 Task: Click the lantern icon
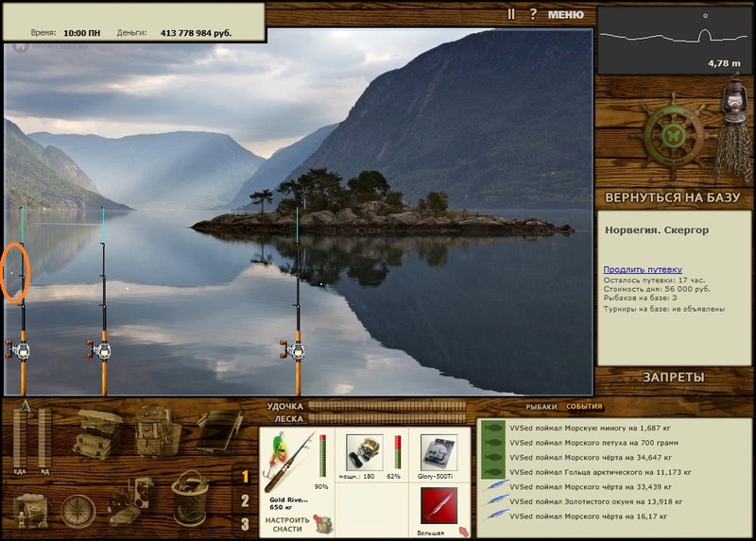733,99
